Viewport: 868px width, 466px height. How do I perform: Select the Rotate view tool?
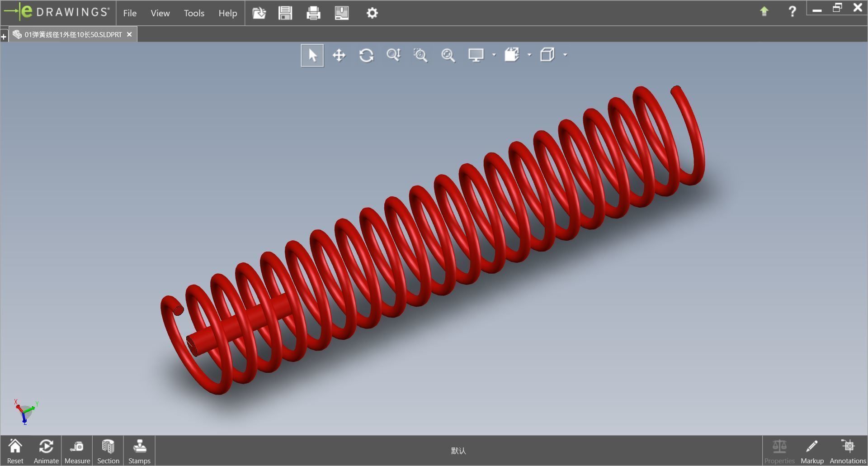click(366, 55)
